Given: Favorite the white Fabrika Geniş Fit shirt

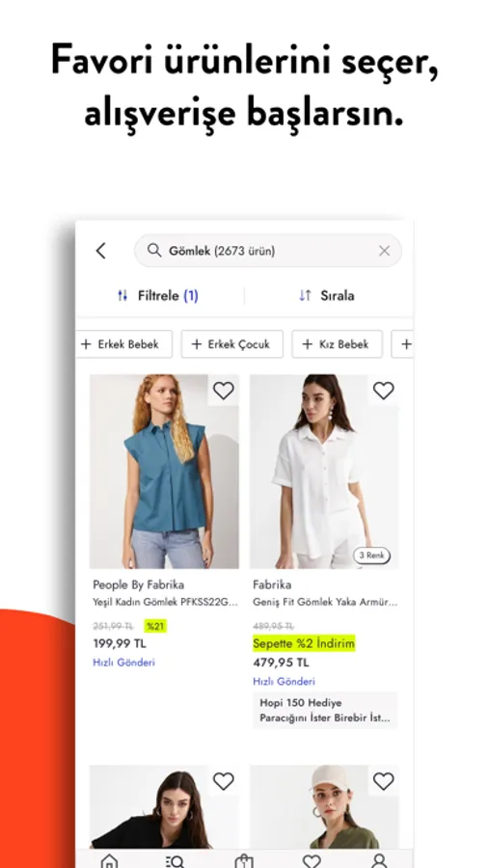Looking at the screenshot, I should point(383,391).
